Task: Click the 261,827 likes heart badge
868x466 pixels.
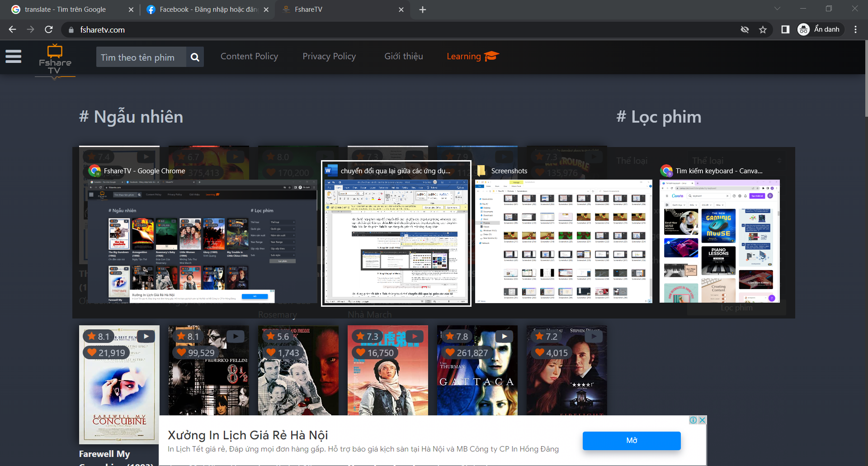Action: [467, 352]
